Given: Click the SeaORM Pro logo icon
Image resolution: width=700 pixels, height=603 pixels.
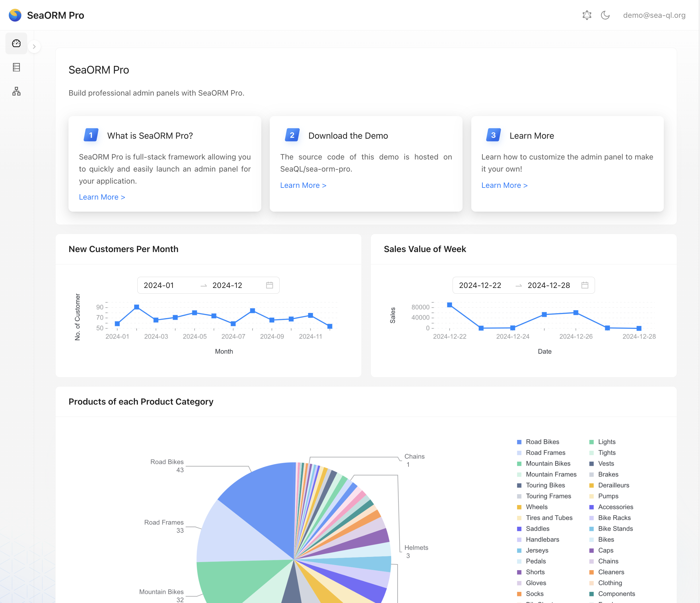Looking at the screenshot, I should (15, 15).
